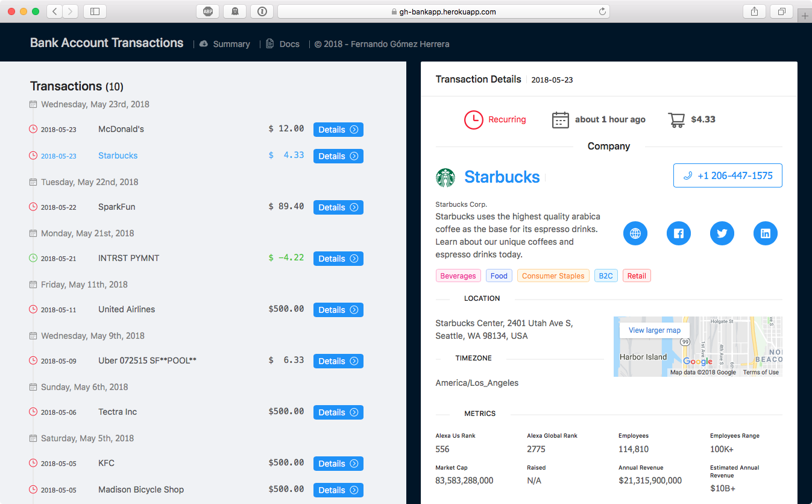Click the View larger map link
The image size is (812, 504).
point(654,330)
